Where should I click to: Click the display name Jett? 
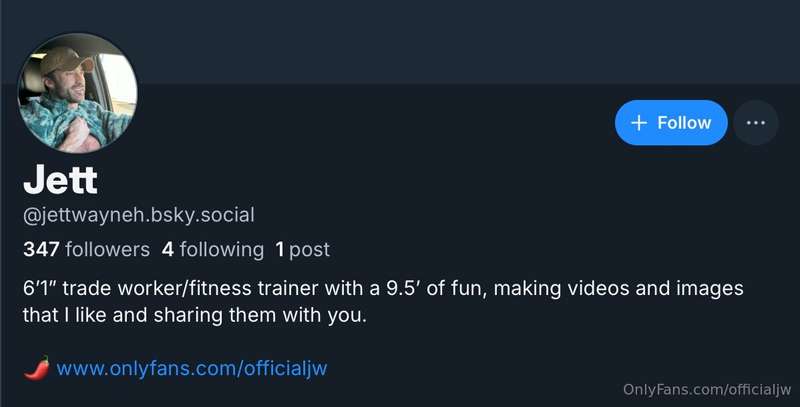(x=60, y=180)
